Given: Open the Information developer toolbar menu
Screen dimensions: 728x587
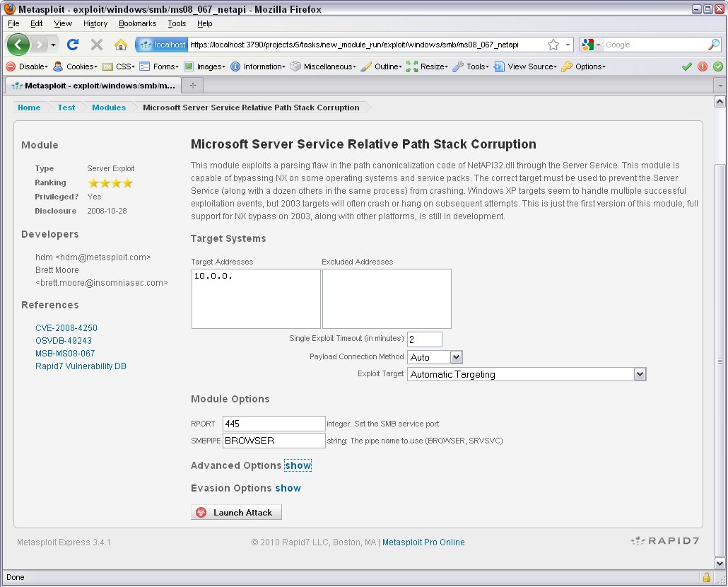Looking at the screenshot, I should point(258,66).
